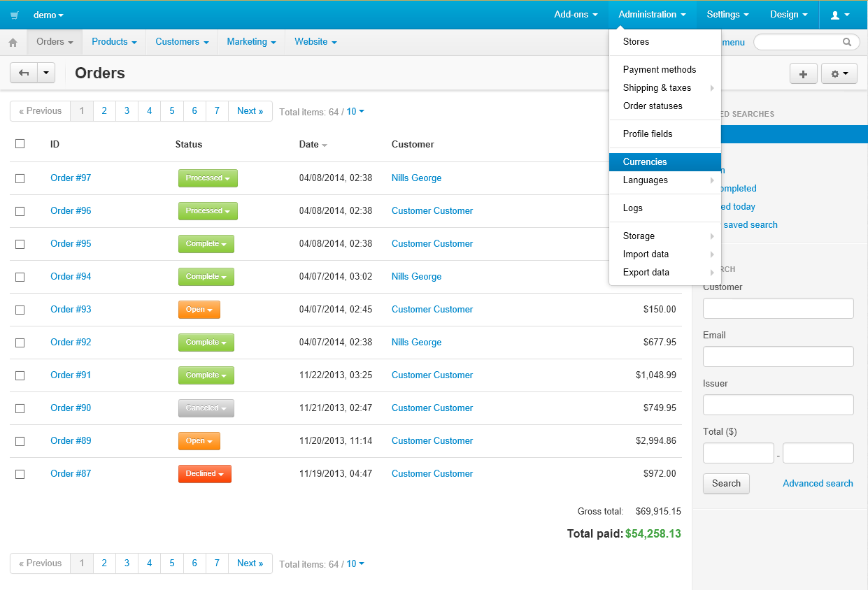
Task: Click Next in the bottom pagination
Action: point(250,563)
